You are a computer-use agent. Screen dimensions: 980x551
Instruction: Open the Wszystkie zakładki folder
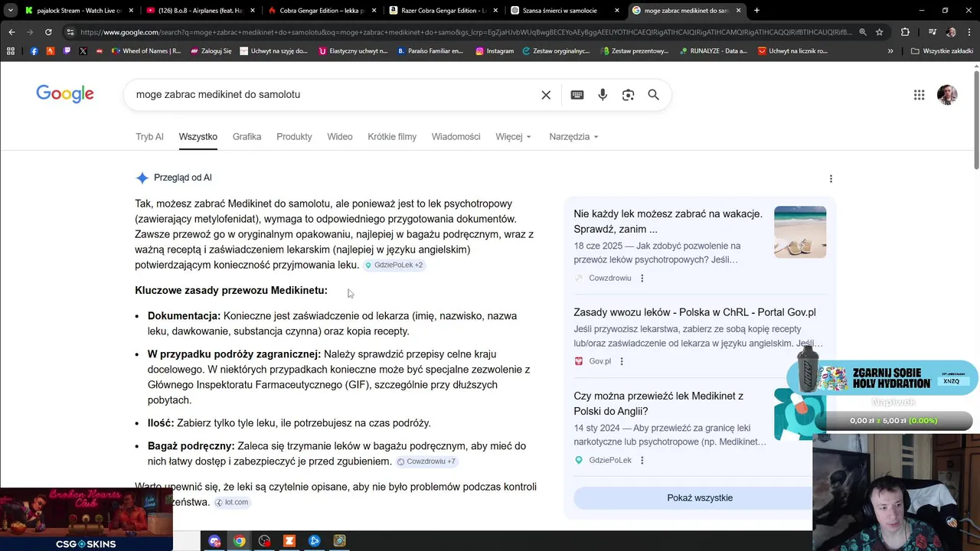(942, 51)
